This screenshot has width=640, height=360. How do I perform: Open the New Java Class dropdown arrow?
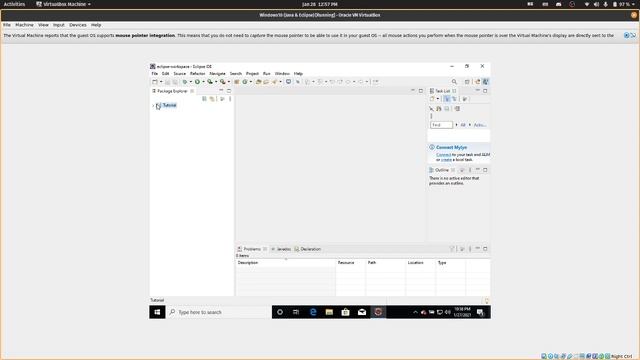251,82
